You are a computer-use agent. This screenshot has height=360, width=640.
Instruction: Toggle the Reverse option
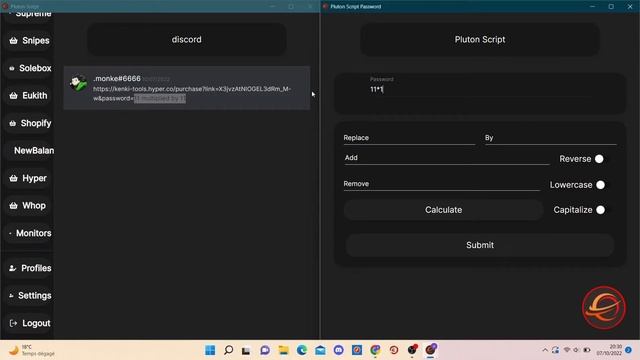(599, 159)
